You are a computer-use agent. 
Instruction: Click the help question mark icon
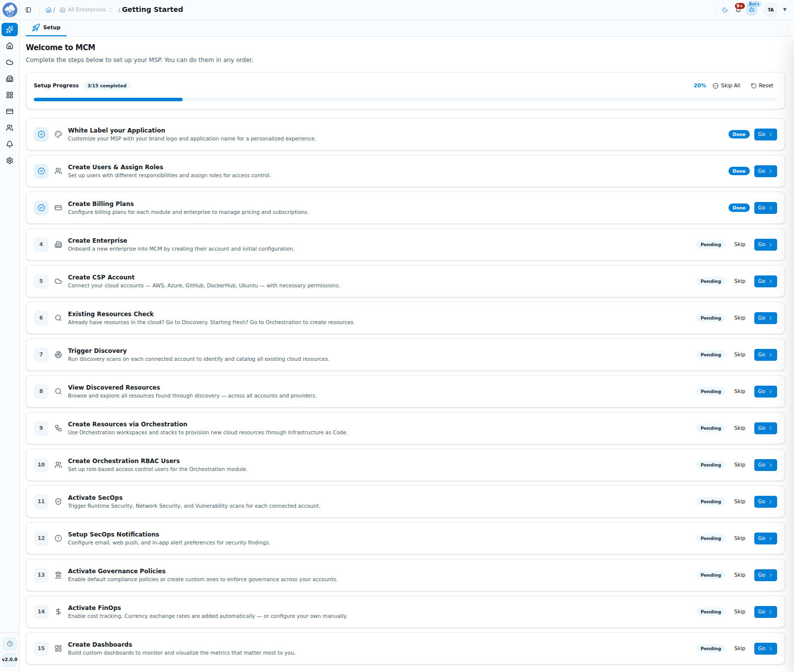pyautogui.click(x=9, y=644)
